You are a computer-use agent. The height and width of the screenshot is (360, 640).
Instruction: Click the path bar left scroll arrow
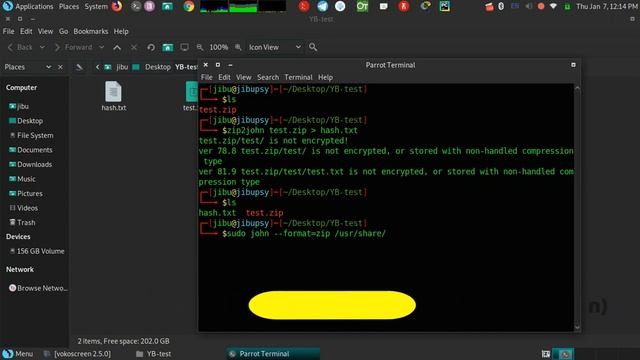pos(97,67)
